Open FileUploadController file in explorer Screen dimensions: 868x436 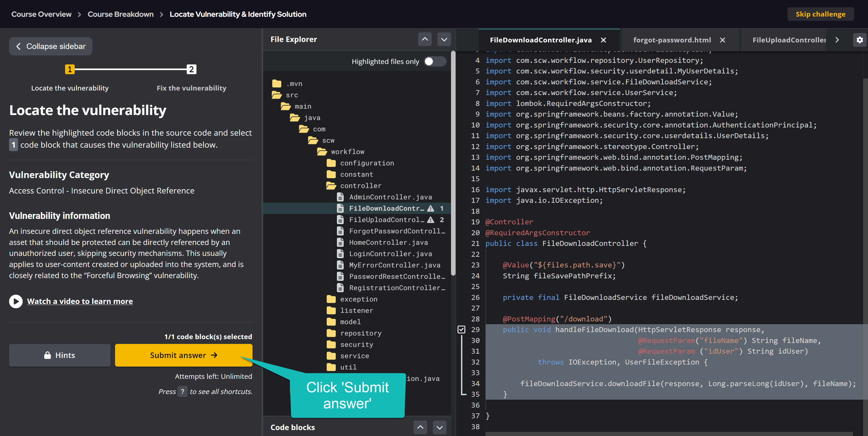[387, 220]
